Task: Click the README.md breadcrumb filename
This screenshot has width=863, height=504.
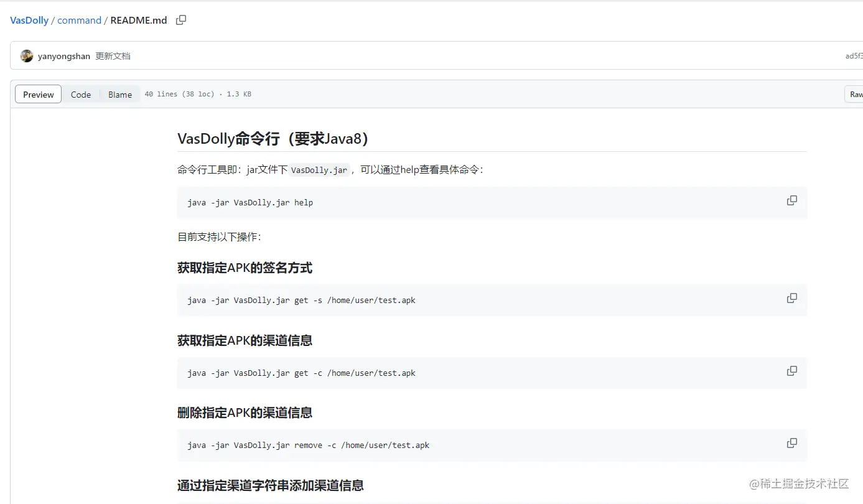Action: 139,20
